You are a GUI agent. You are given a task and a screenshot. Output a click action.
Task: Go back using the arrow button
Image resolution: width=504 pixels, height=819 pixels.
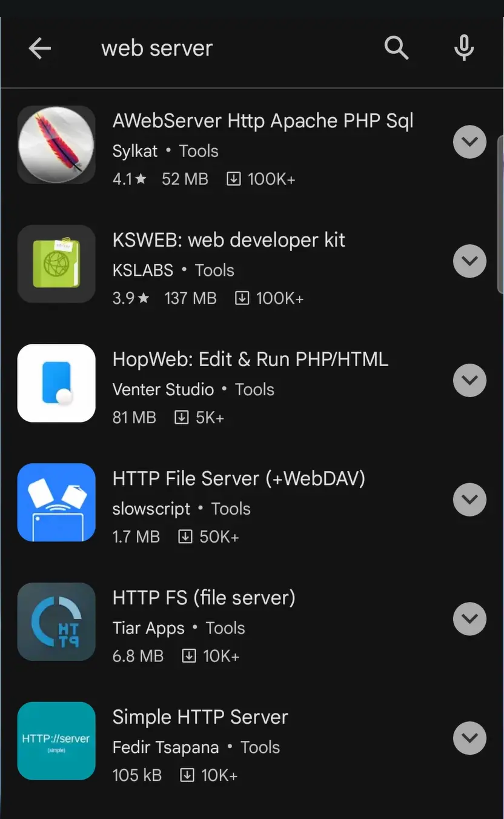point(40,48)
